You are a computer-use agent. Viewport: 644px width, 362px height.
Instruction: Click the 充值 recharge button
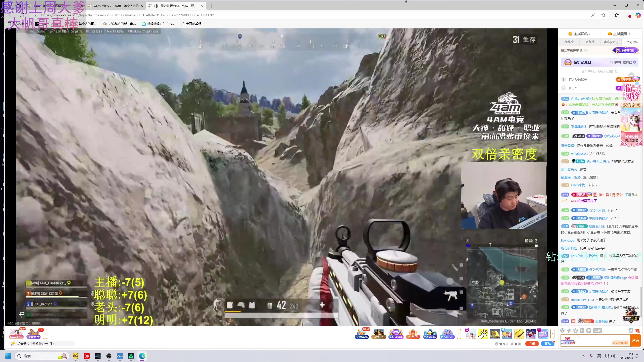click(532, 344)
